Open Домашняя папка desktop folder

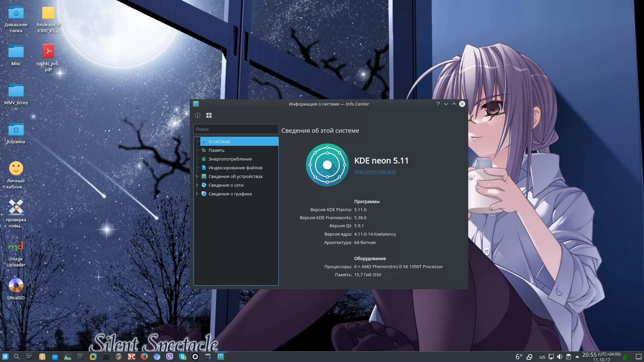(16, 19)
